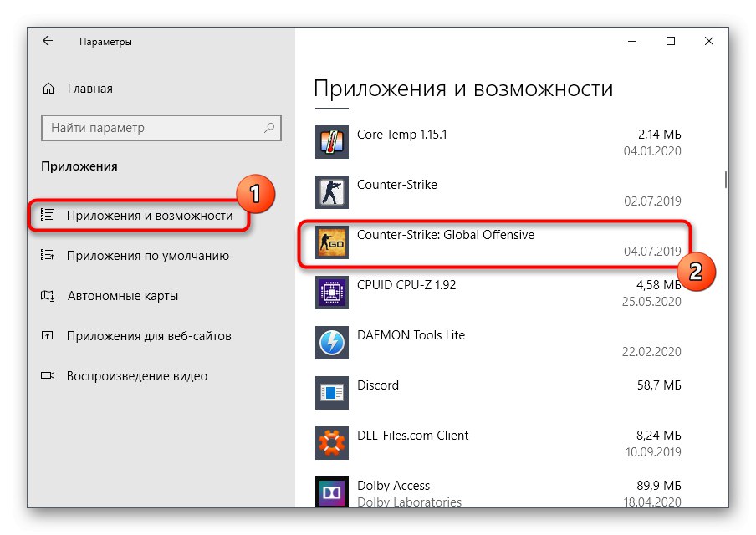
Task: Click the CPUID CPU-Z chip icon
Action: coord(332,293)
